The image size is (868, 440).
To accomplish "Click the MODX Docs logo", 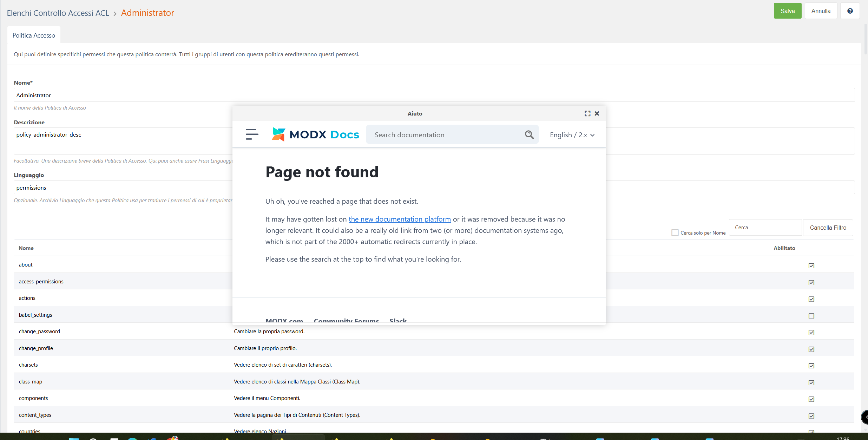I will point(315,134).
